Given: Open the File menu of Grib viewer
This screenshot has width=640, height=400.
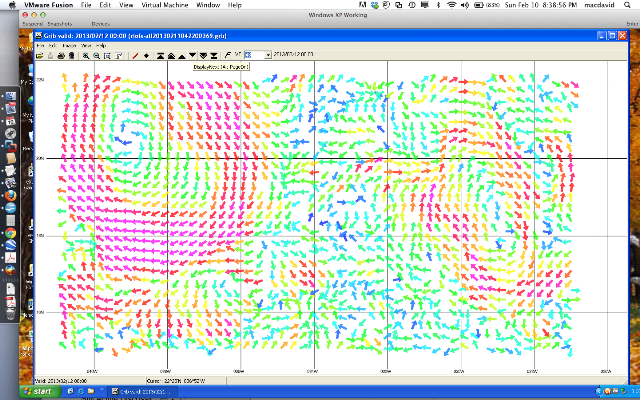Looking at the screenshot, I should (x=40, y=45).
